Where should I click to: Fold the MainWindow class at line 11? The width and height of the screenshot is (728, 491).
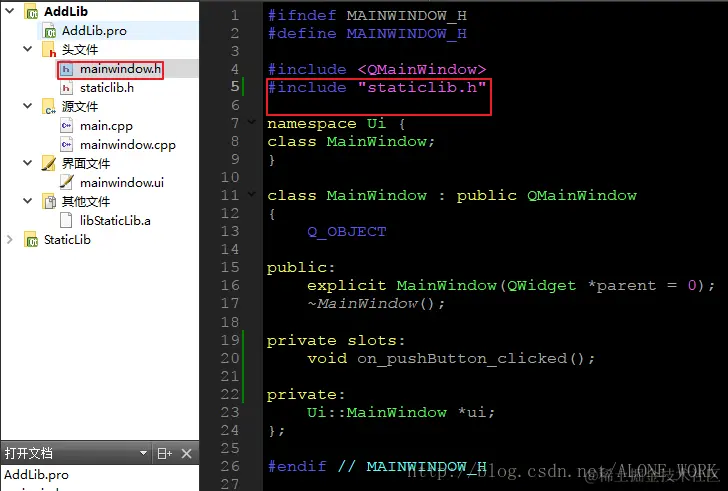pyautogui.click(x=252, y=194)
